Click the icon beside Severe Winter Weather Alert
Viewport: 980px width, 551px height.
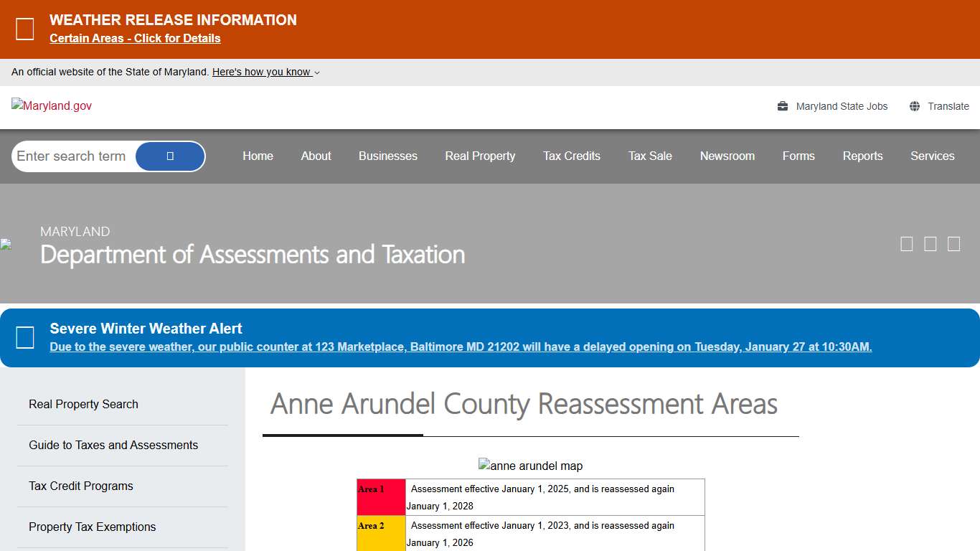pos(25,337)
